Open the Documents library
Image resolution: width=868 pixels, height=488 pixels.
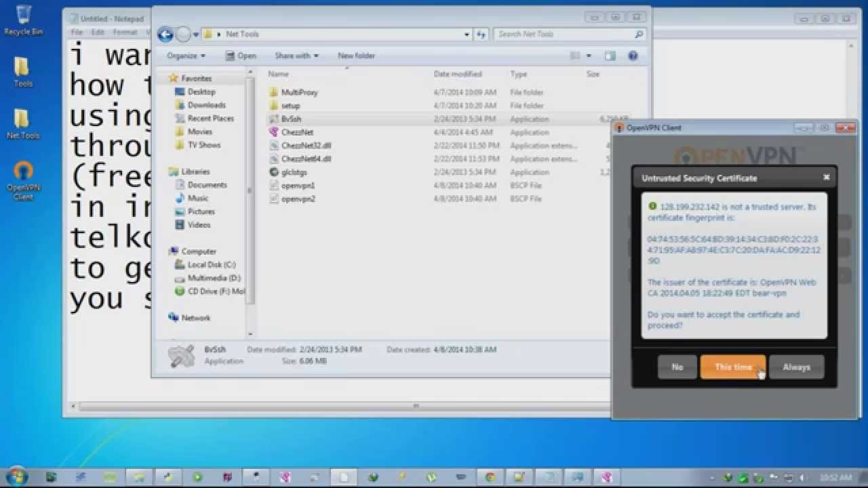pyautogui.click(x=207, y=185)
